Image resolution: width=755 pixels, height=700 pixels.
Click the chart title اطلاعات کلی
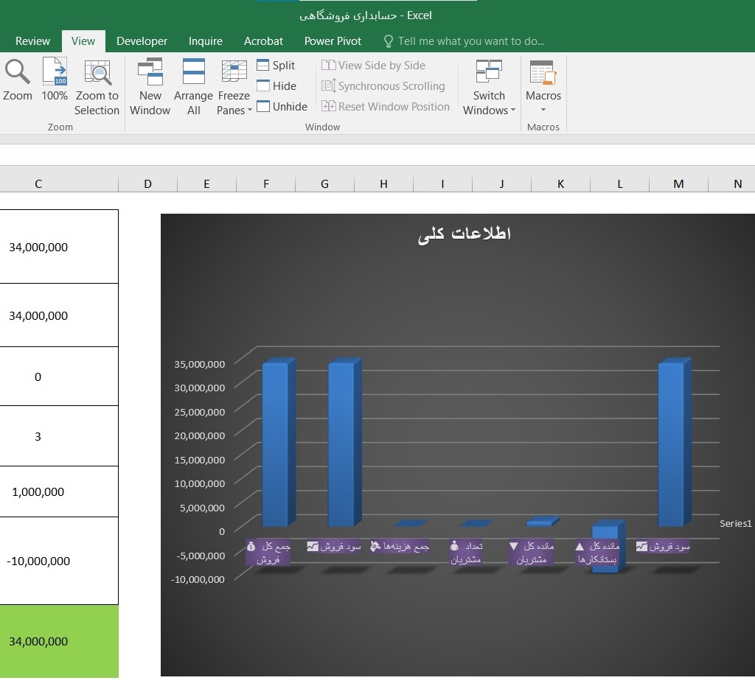465,234
